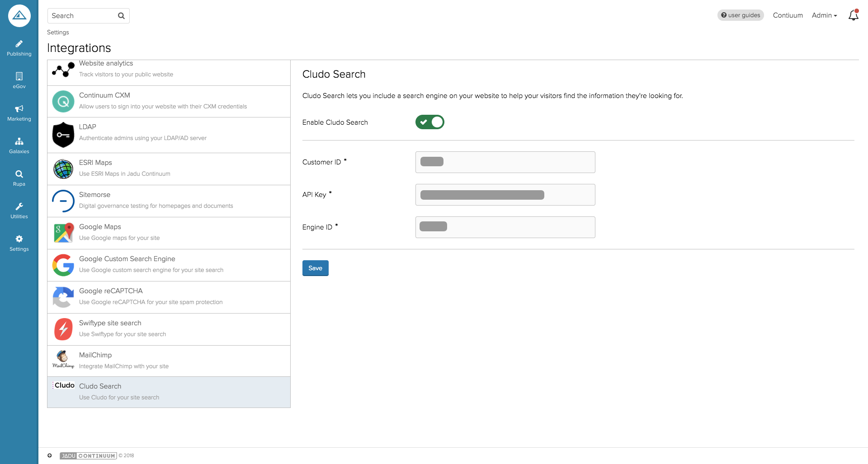Click the Google G logo icon
This screenshot has width=868, height=464.
(63, 265)
